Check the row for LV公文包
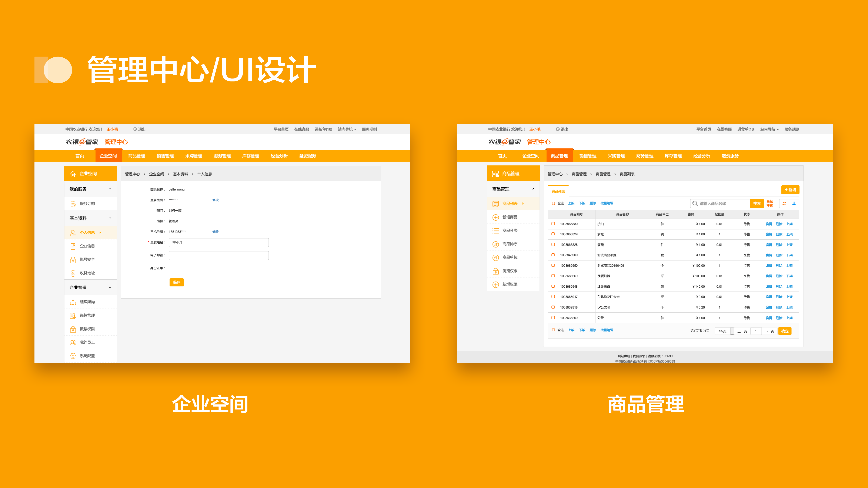The width and height of the screenshot is (868, 488). click(553, 307)
